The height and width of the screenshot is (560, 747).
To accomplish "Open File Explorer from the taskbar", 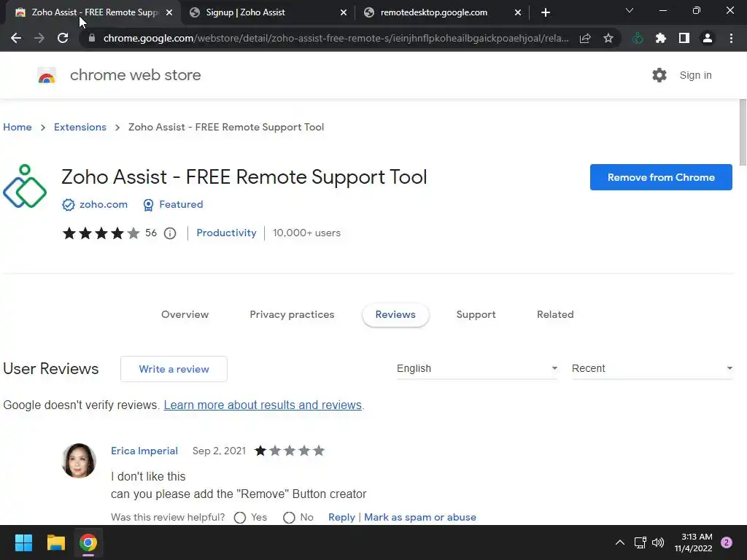I will pos(55,542).
